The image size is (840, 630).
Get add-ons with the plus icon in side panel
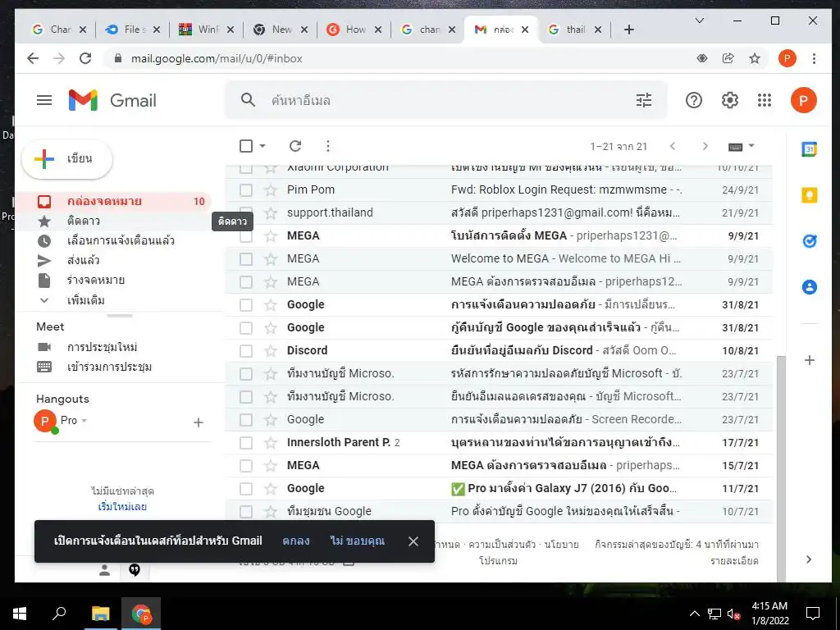pyautogui.click(x=809, y=360)
